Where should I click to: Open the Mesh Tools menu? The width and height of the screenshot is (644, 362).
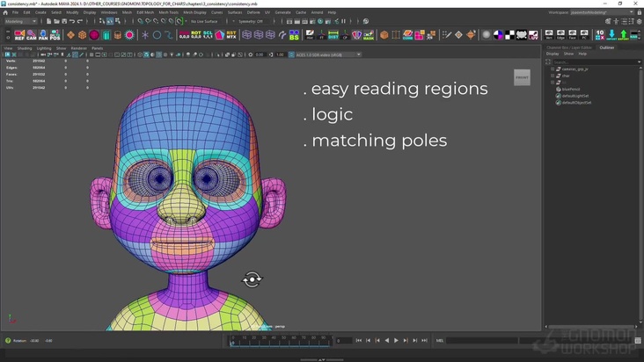168,12
